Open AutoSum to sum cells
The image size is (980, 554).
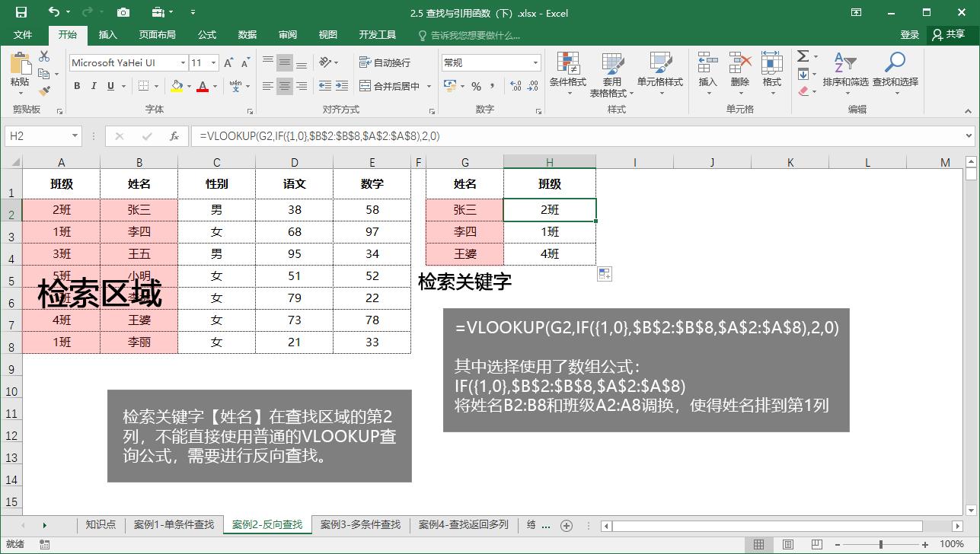[x=804, y=55]
